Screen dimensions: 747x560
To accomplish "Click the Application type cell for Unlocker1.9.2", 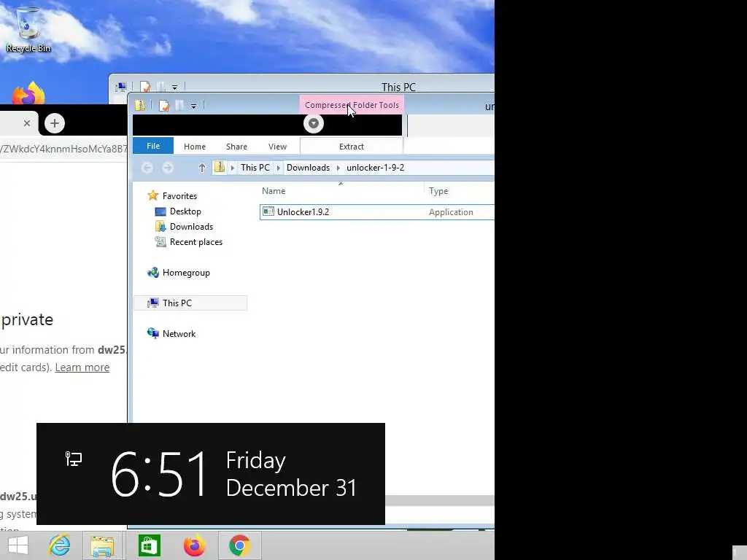I will [x=451, y=212].
